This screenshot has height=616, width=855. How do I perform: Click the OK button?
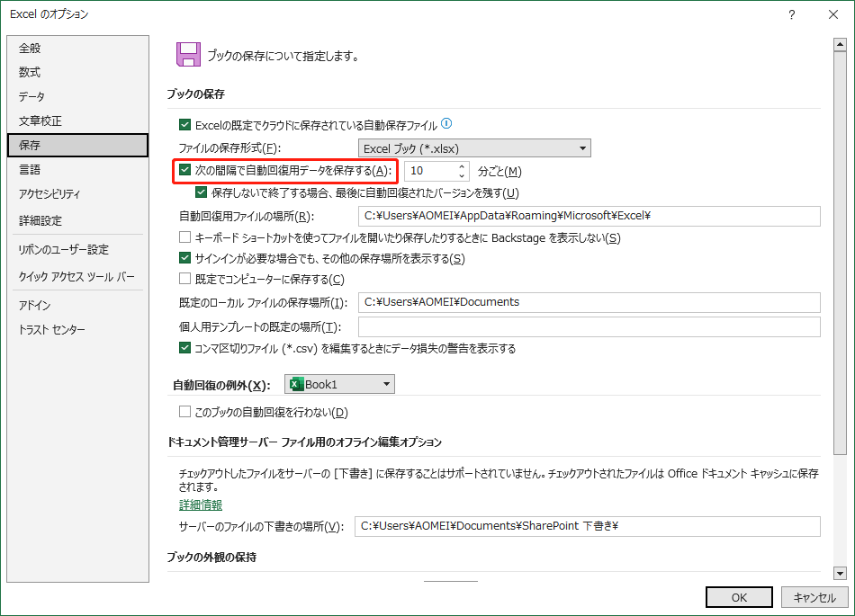[739, 597]
